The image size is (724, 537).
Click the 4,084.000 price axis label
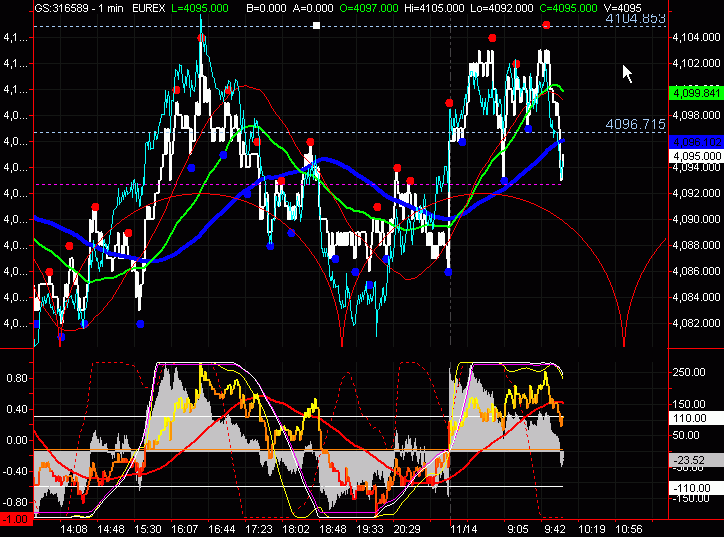[697, 297]
